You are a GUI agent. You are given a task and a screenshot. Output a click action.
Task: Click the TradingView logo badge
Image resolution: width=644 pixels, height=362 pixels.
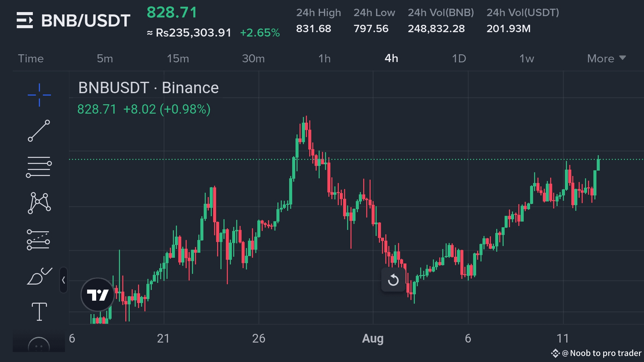(98, 295)
